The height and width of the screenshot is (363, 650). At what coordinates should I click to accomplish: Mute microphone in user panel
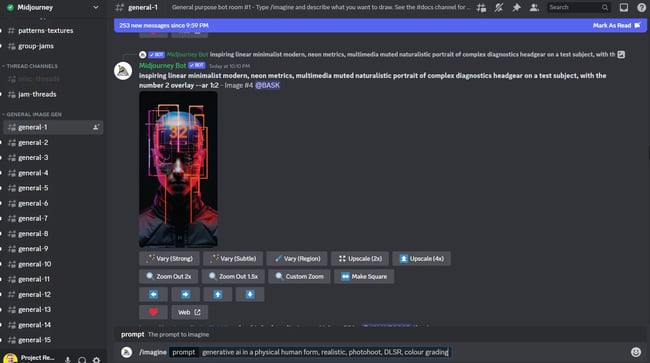coord(67,359)
